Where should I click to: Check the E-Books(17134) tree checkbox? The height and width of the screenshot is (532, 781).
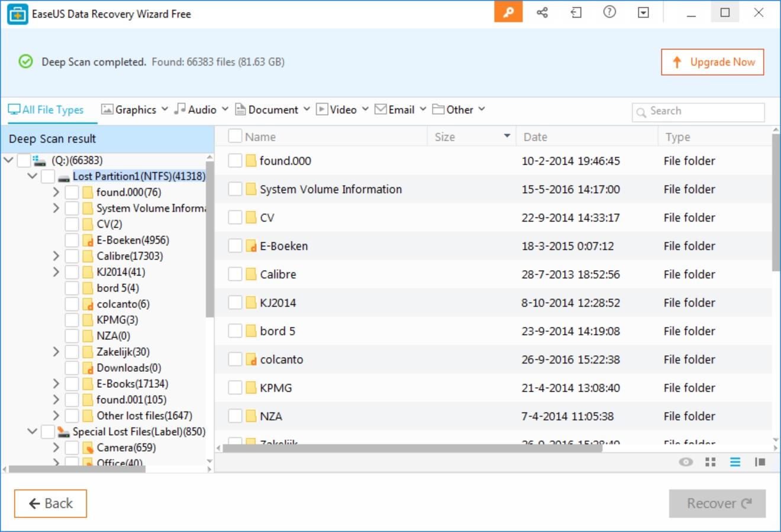click(x=72, y=384)
